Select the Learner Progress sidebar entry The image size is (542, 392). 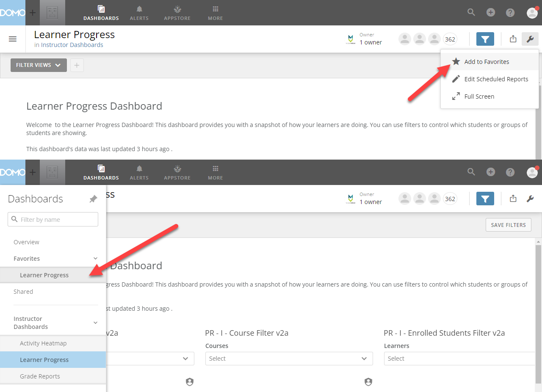pos(44,275)
